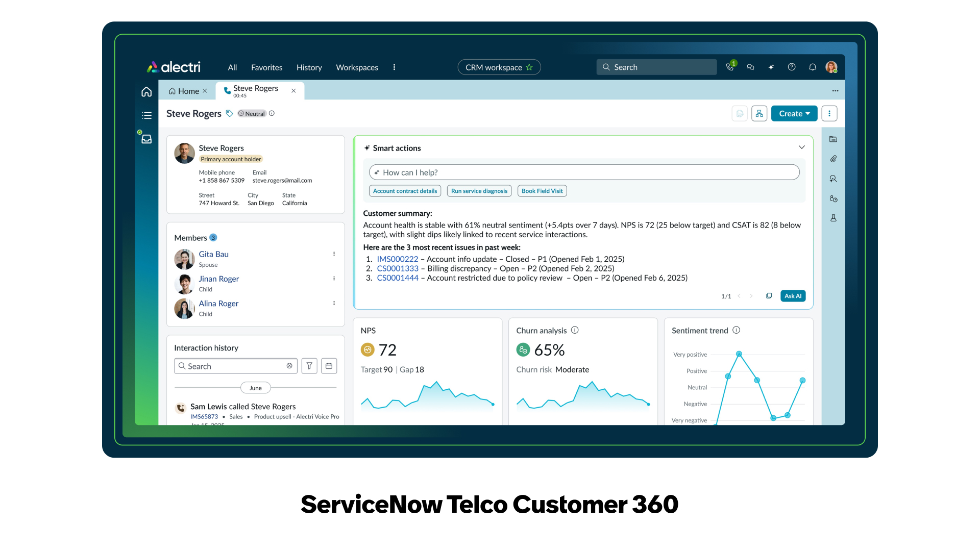Click Run service diagnosis button
Screen dimensions: 980x551
[479, 191]
